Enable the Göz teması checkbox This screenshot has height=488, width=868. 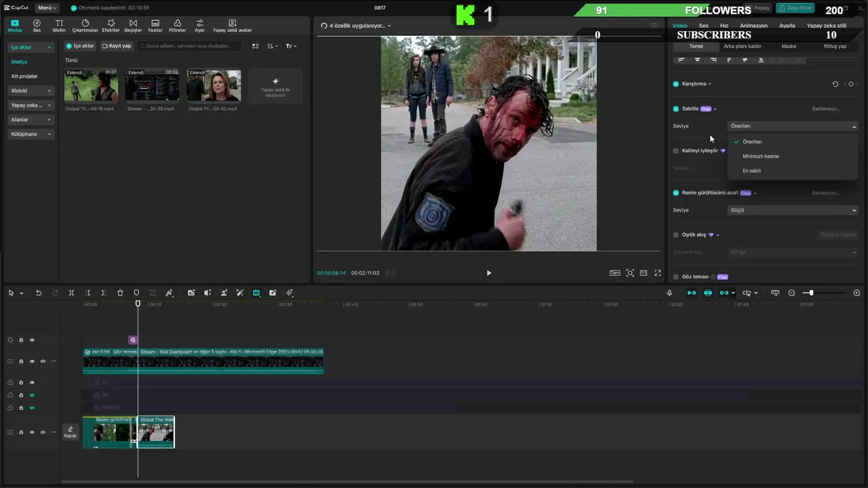point(675,277)
